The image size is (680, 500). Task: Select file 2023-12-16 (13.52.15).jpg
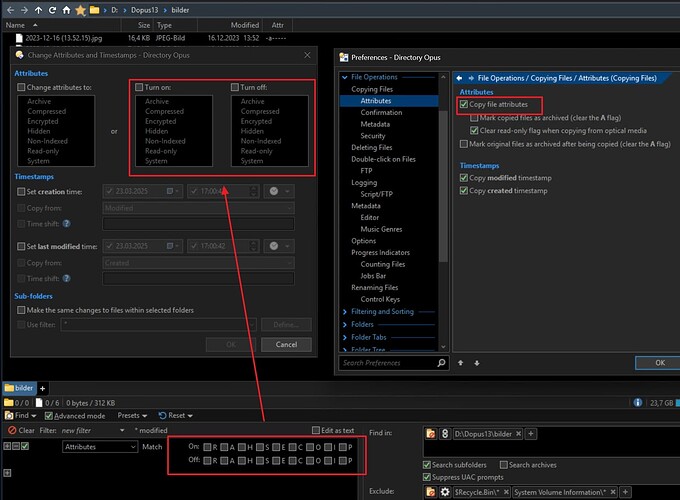(64, 38)
